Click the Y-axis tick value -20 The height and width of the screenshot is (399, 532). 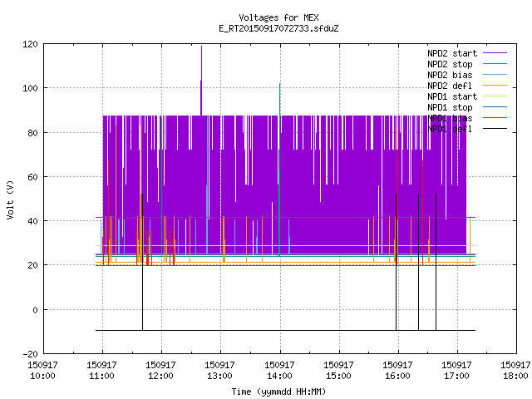click(31, 354)
